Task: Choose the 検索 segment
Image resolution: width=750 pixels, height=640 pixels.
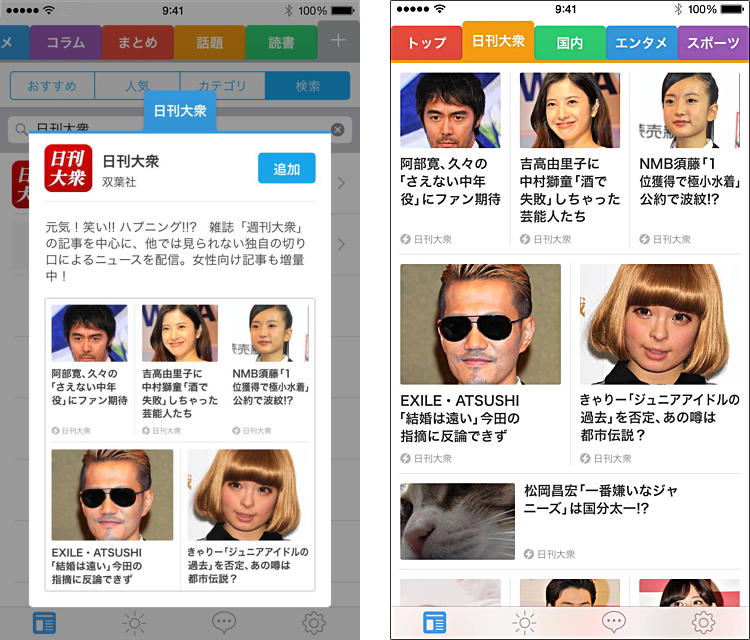Action: pos(308,86)
